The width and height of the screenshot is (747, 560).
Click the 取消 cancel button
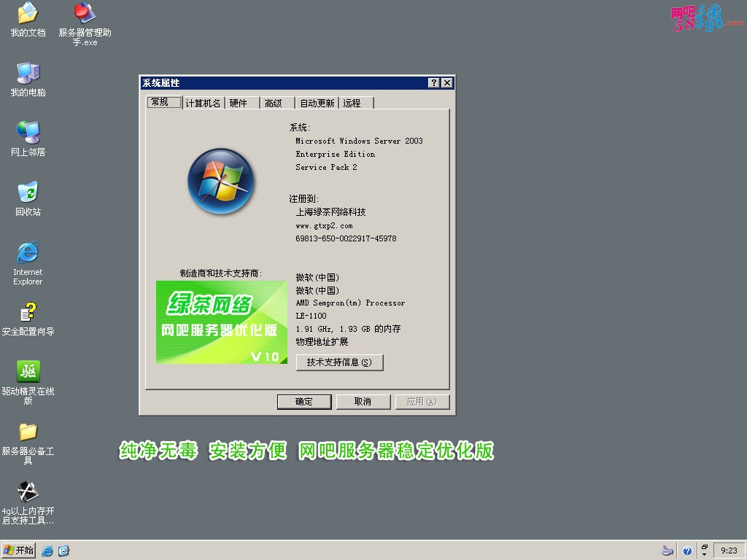click(363, 402)
